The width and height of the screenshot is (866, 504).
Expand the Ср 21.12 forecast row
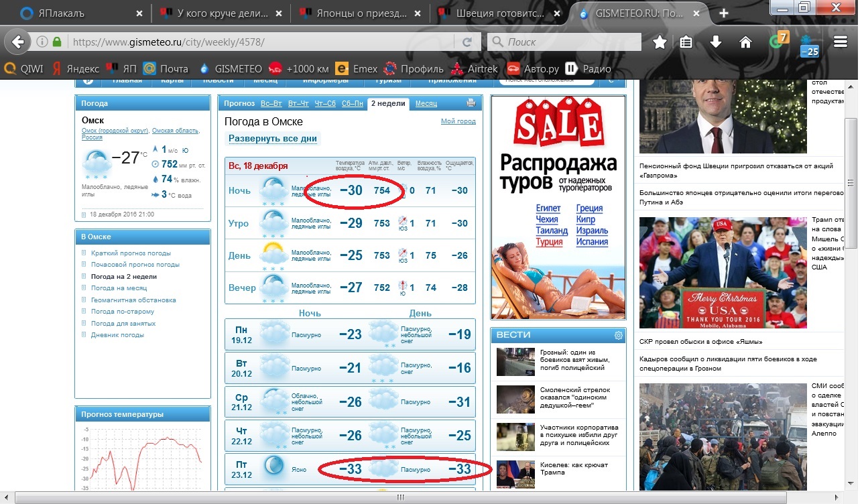[x=350, y=402]
